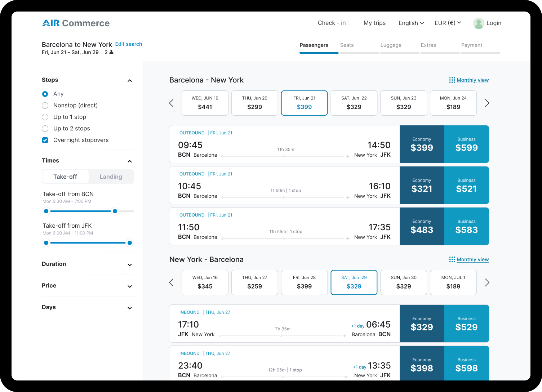Click the grid icon beside outbound Monthly view

452,80
